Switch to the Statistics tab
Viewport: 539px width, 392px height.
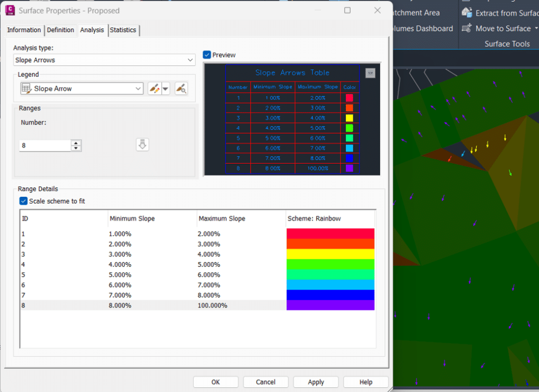(123, 30)
